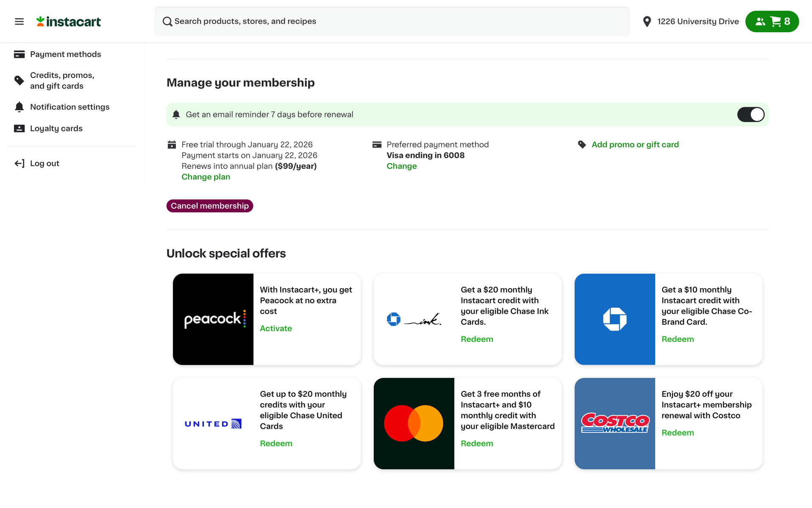
Task: Go to Notification settings
Action: click(70, 107)
